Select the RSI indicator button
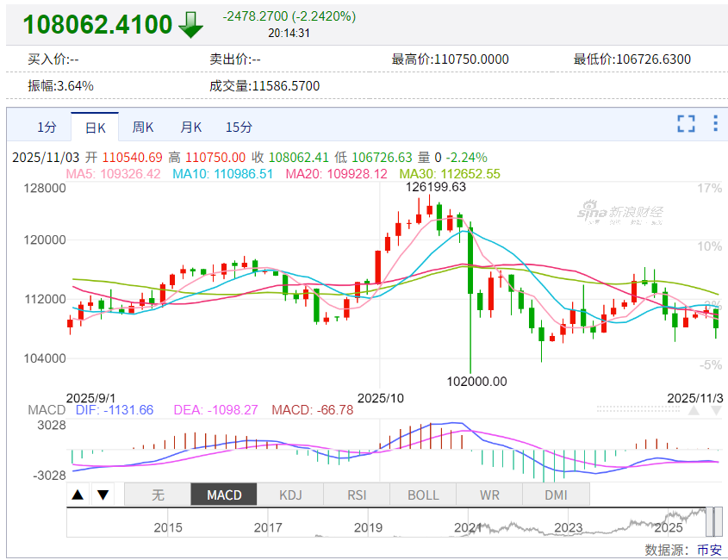The image size is (728, 560). (x=357, y=495)
